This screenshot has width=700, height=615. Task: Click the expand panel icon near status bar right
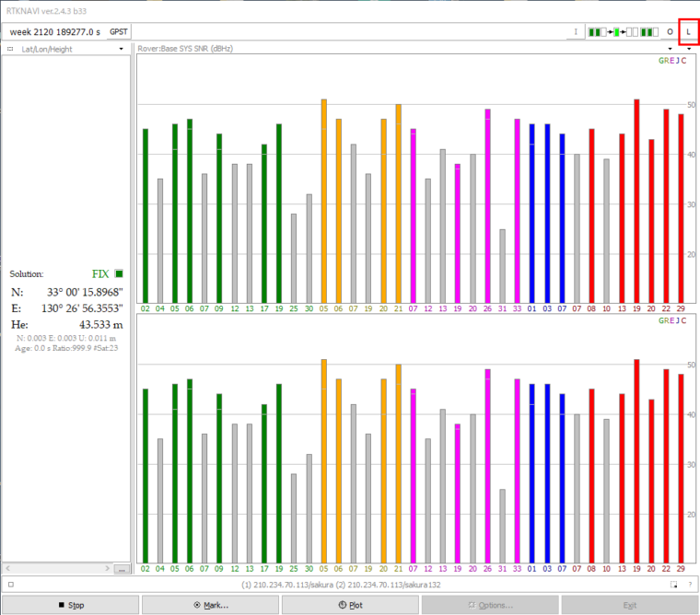pyautogui.click(x=674, y=585)
